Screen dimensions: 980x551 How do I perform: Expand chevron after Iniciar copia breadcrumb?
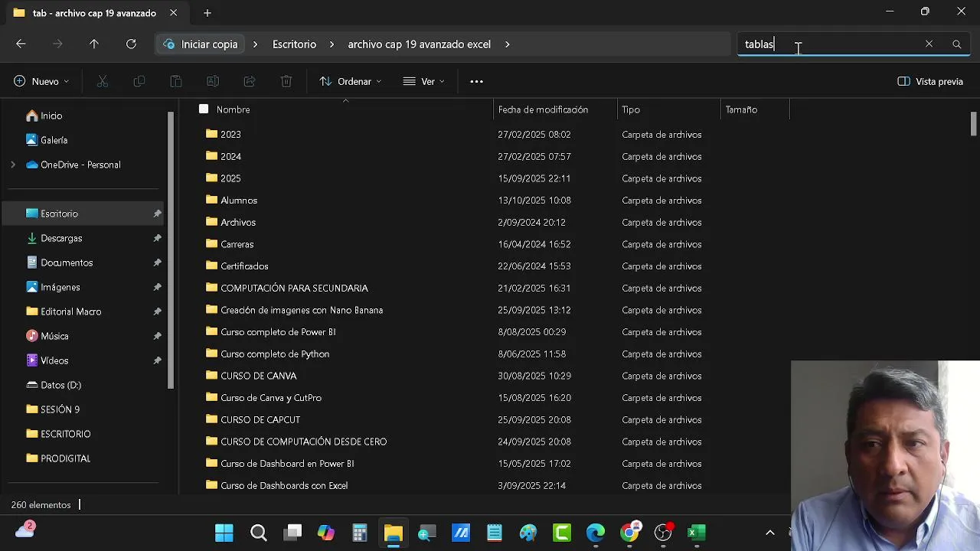[x=255, y=44]
